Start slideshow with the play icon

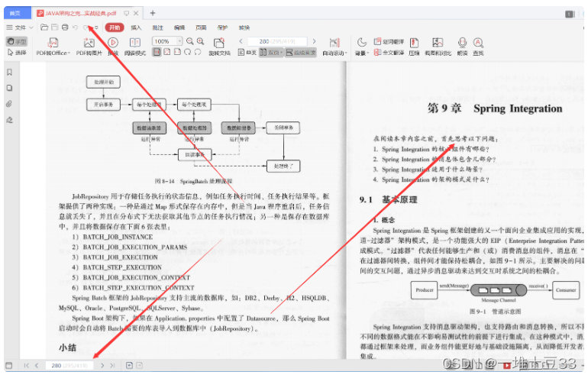[113, 42]
